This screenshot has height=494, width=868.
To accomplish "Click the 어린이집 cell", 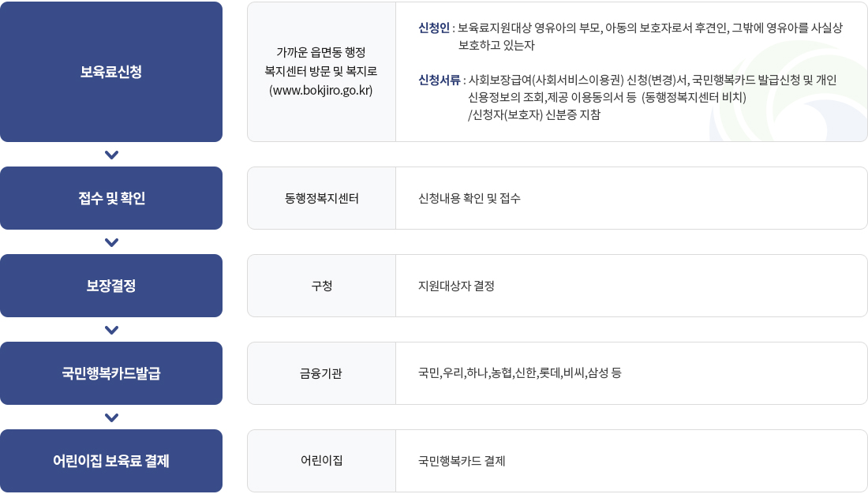I will (x=322, y=461).
